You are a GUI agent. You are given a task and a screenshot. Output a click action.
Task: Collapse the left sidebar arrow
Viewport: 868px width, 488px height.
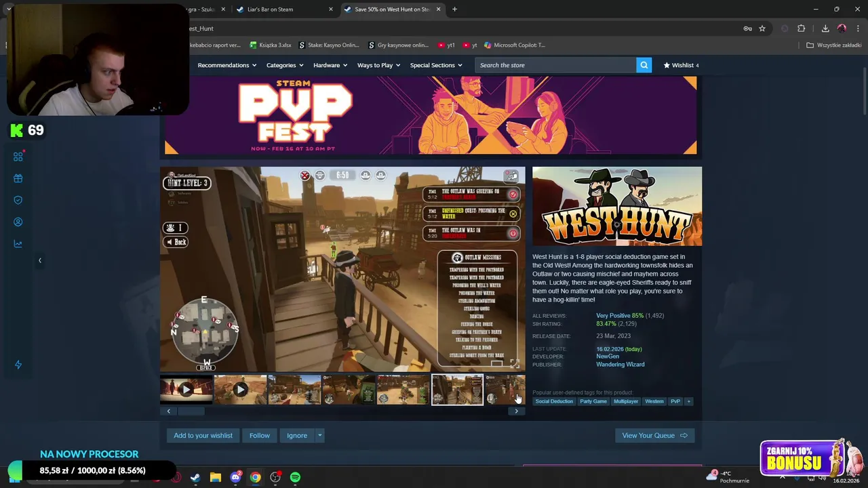(39, 260)
